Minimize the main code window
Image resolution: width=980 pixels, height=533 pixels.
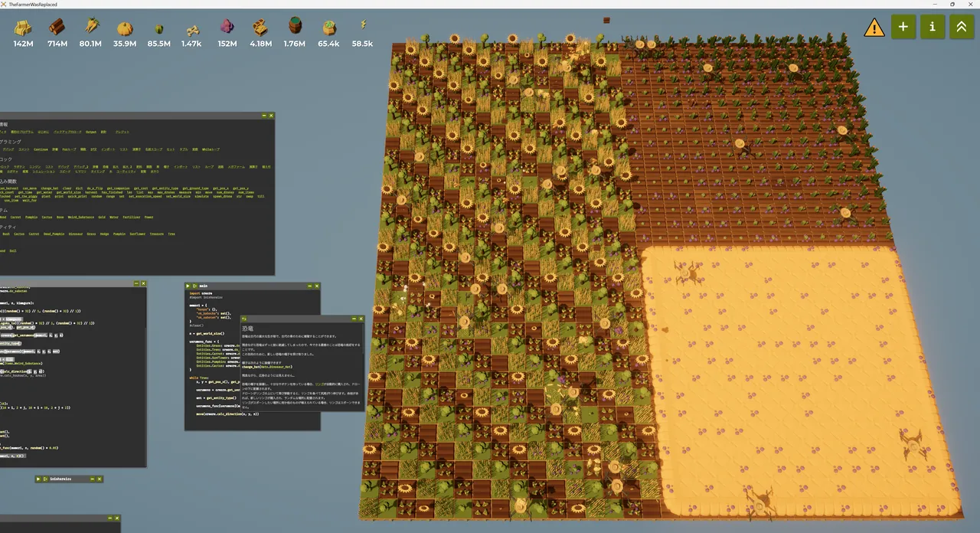(309, 286)
